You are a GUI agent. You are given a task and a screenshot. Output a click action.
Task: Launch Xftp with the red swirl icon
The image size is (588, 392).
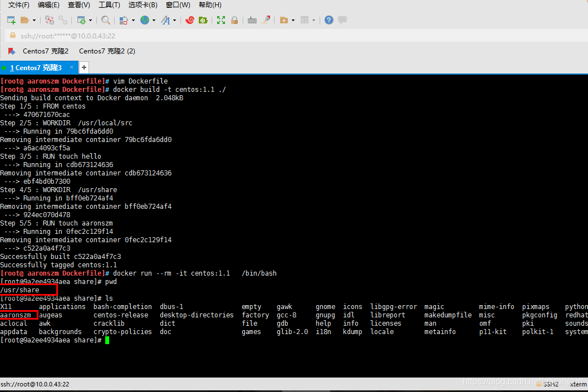(x=190, y=20)
